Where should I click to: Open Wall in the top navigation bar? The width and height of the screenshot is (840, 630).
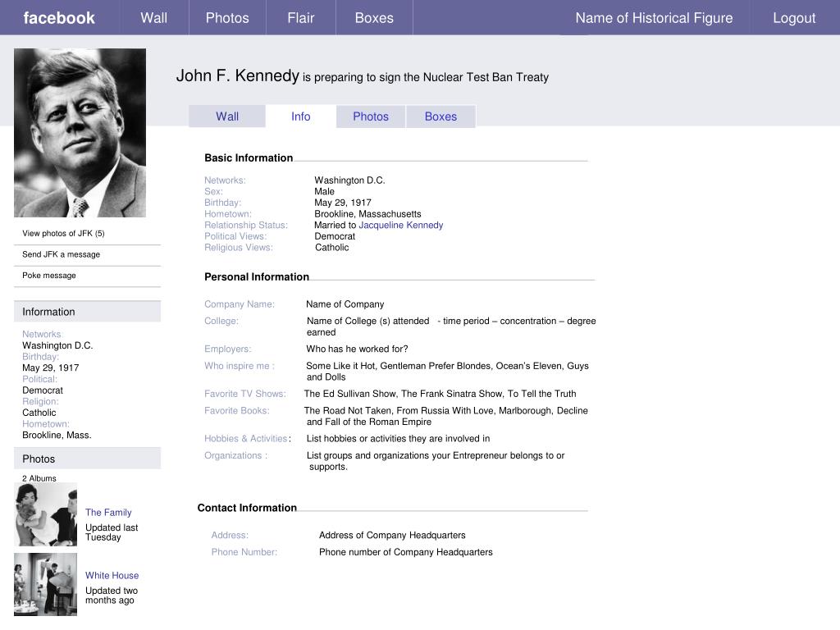point(153,18)
